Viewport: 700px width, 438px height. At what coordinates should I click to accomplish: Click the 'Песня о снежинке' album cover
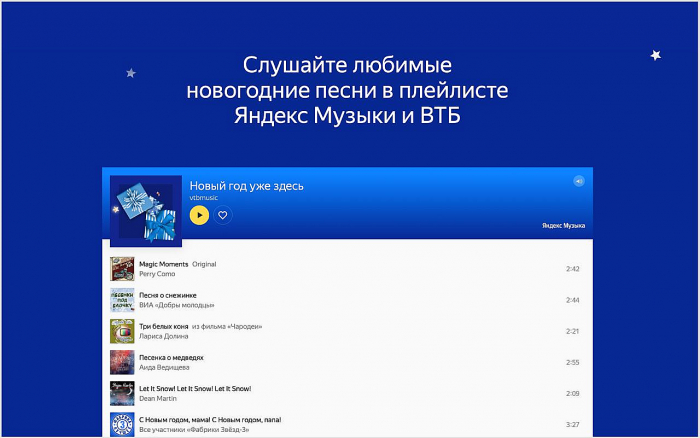point(122,300)
